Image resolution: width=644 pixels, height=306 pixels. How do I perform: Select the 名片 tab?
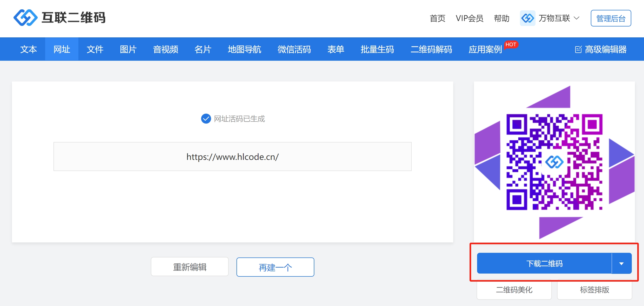(203, 49)
